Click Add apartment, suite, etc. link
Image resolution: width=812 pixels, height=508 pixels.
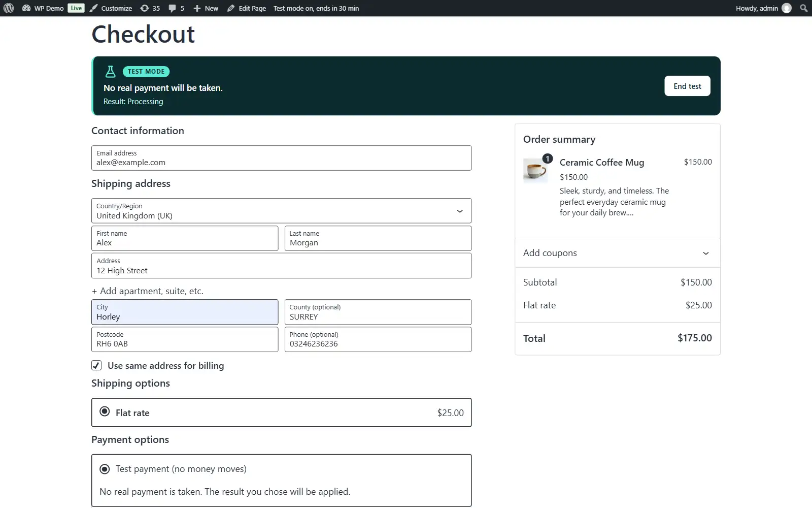pyautogui.click(x=148, y=291)
